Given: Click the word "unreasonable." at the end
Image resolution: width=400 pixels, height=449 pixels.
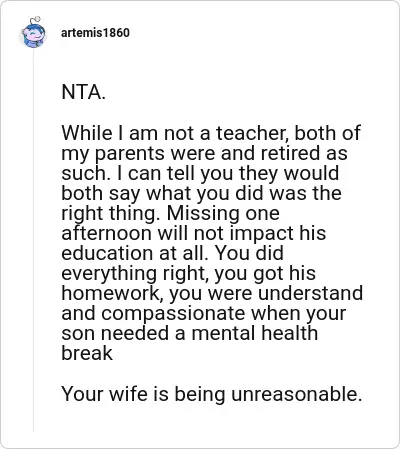Looking at the screenshot, I should tap(296, 394).
